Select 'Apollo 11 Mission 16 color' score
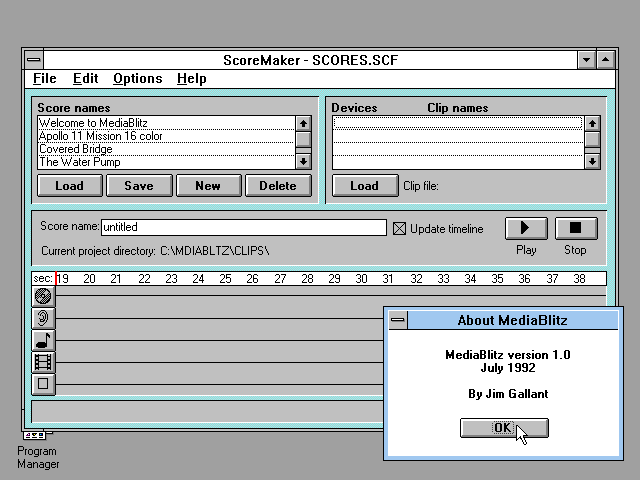The image size is (640, 480). pyautogui.click(x=166, y=136)
